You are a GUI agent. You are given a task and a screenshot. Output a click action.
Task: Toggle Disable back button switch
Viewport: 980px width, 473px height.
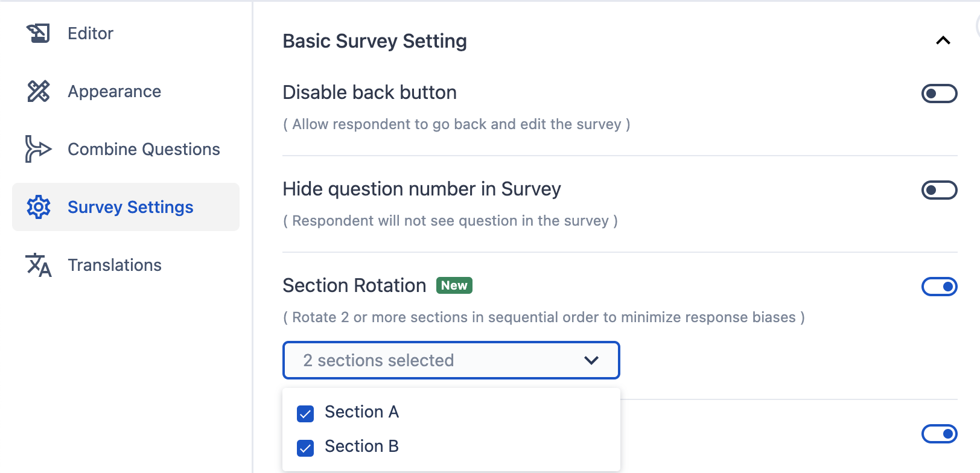(939, 94)
